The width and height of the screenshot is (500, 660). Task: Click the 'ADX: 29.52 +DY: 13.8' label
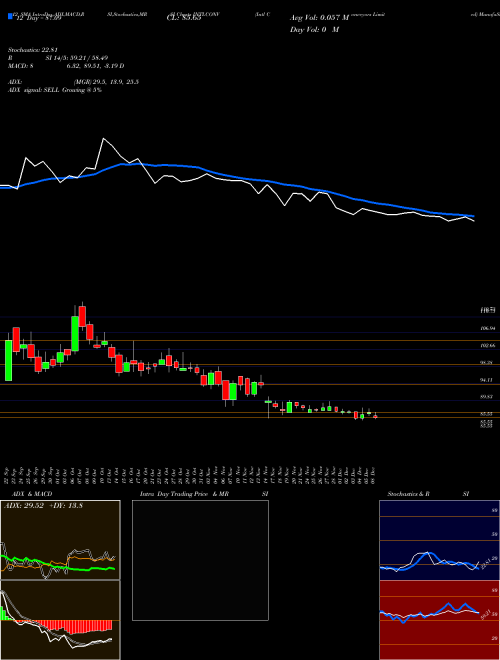(43, 506)
